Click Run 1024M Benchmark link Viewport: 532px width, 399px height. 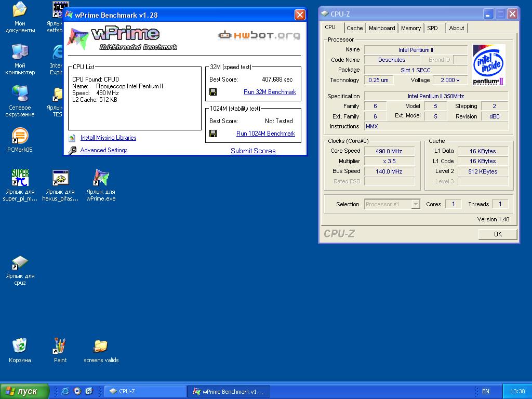[x=265, y=134]
